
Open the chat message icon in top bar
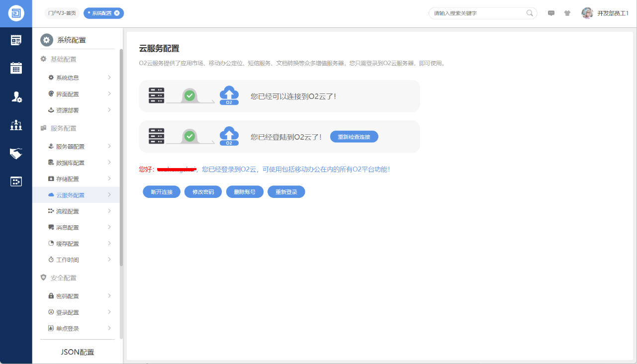coord(551,13)
